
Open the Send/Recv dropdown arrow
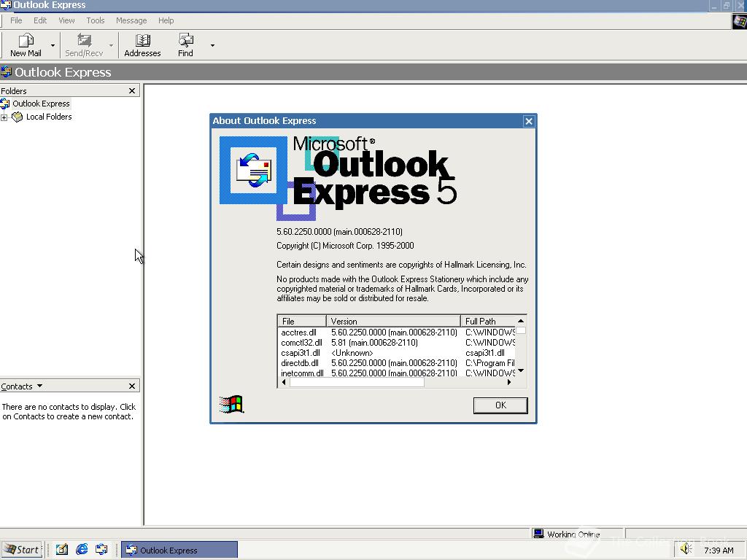click(111, 46)
